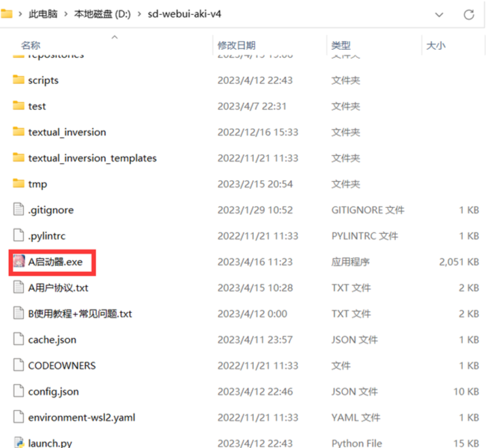The height and width of the screenshot is (448, 486).
Task: Click the textual_inversion folder icon
Action: point(18,132)
